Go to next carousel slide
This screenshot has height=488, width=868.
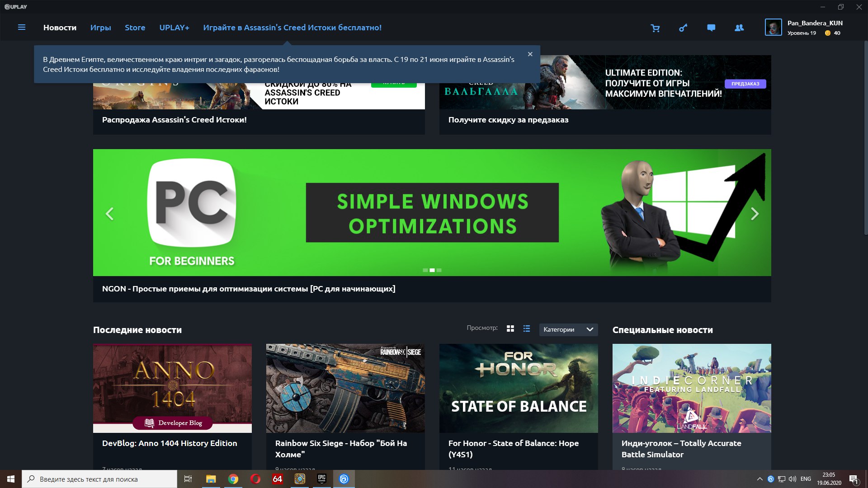tap(755, 213)
